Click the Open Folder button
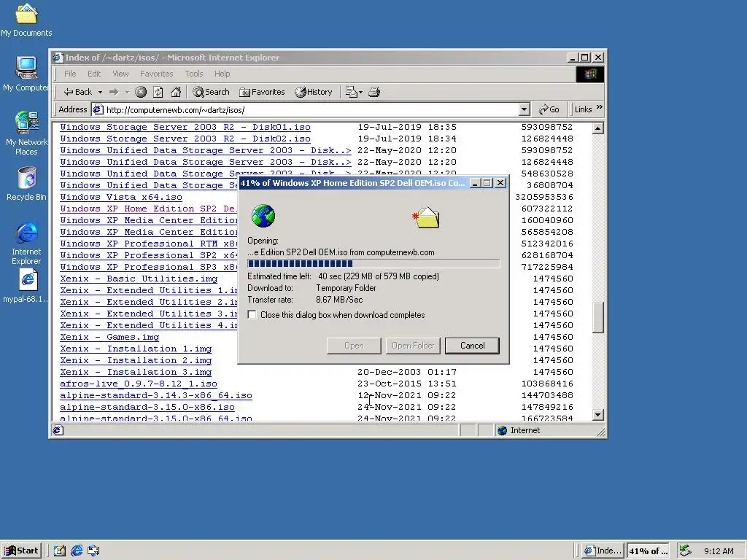 (413, 346)
